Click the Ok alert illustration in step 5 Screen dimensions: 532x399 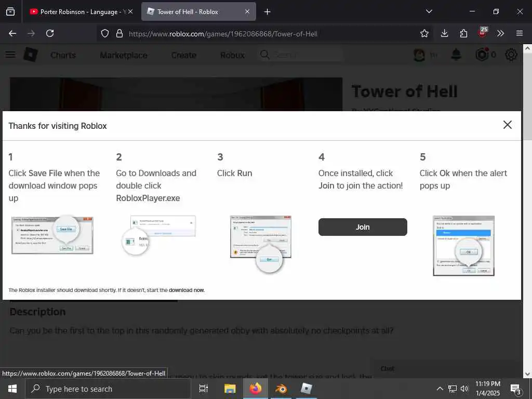[463, 246]
